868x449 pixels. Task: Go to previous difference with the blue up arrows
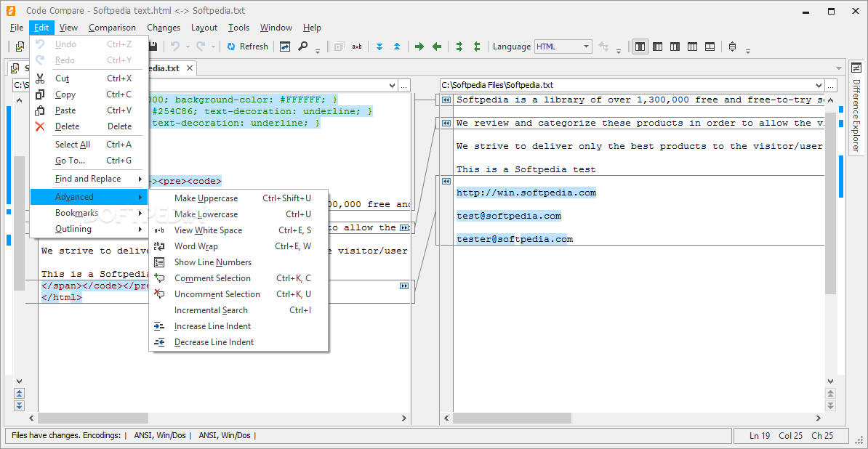tap(397, 46)
